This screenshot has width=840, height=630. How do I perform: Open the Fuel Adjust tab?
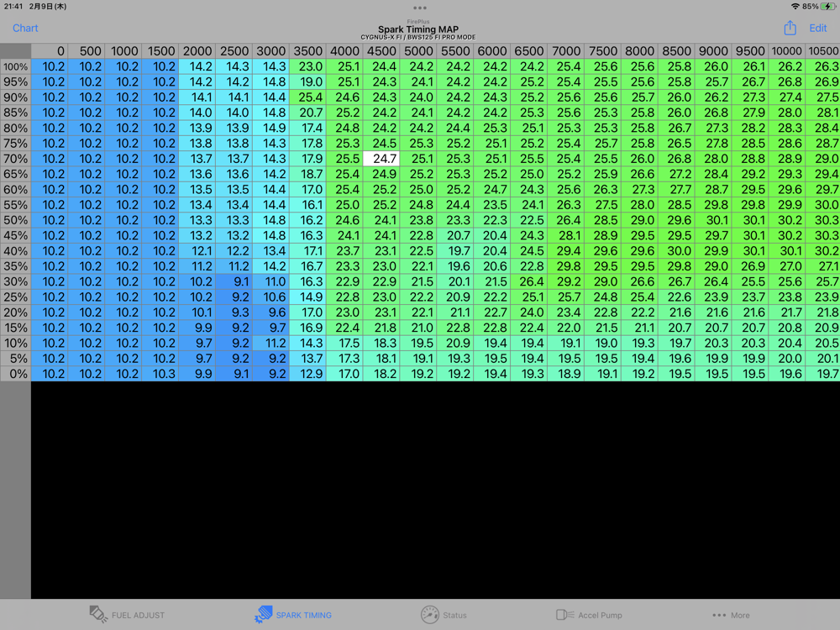click(x=127, y=615)
